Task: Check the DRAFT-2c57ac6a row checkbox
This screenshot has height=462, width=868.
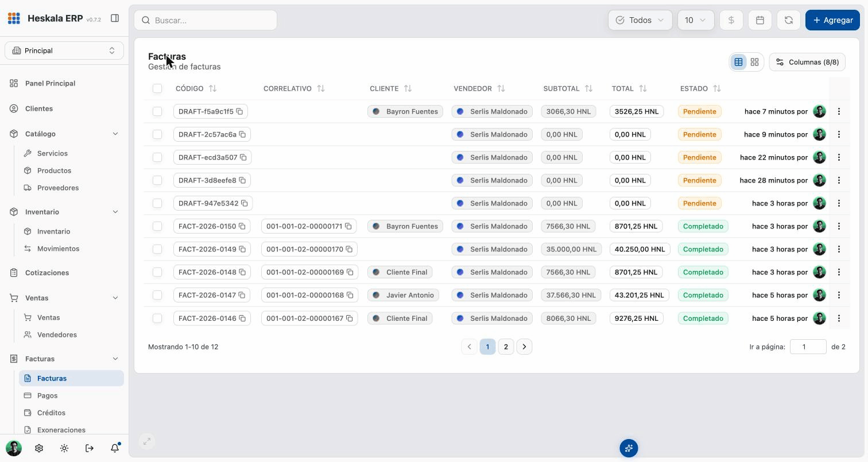Action: [x=157, y=134]
